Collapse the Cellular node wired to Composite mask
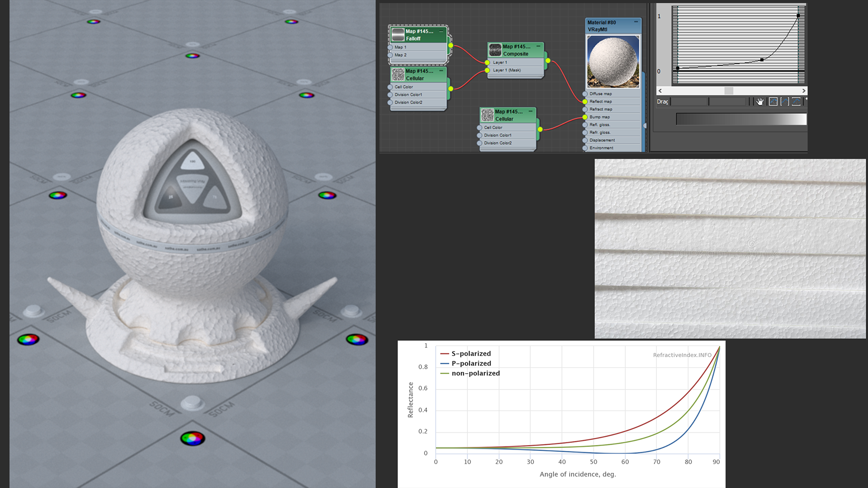Screen dimensions: 868x488 [441, 70]
